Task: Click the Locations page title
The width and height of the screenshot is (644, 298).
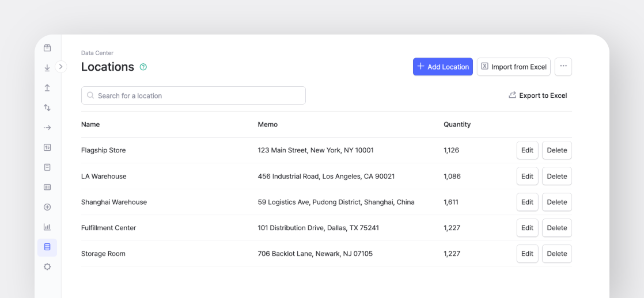Action: (x=108, y=67)
